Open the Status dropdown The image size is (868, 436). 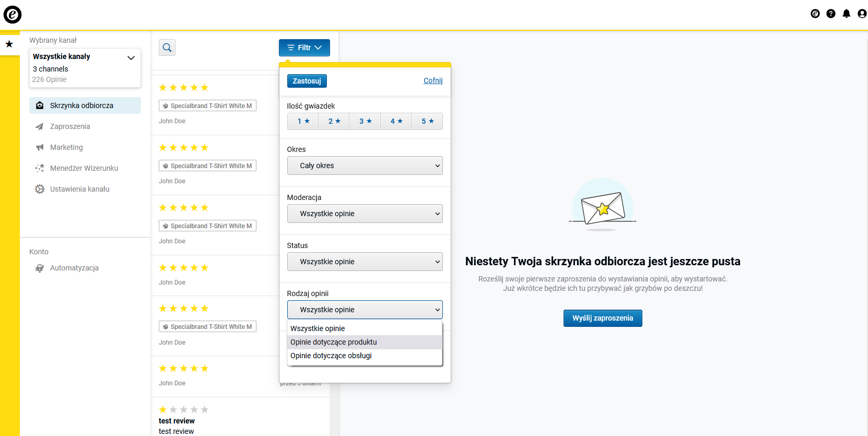(365, 262)
